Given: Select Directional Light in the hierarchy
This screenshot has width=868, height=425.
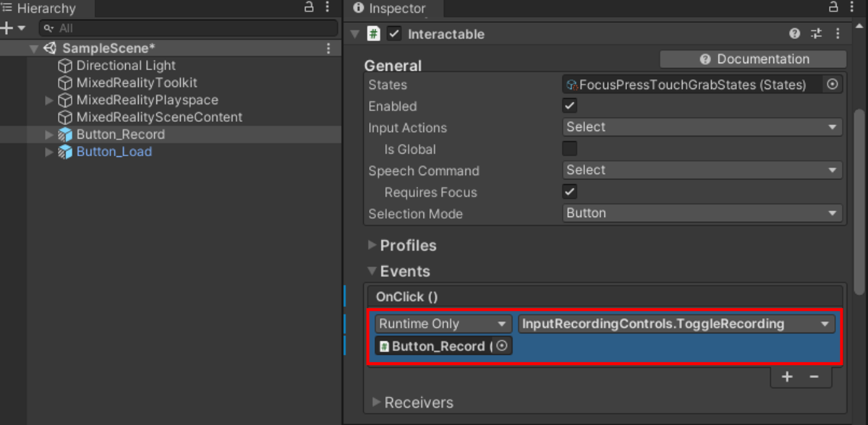Looking at the screenshot, I should 126,66.
